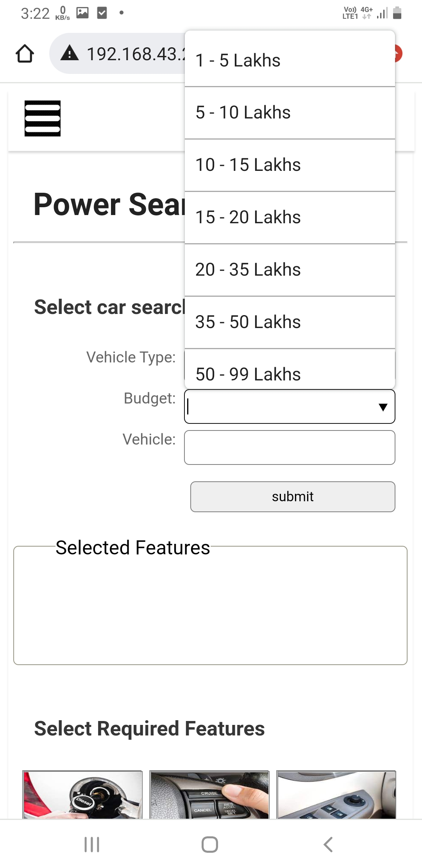This screenshot has width=422, height=868.
Task: Select the diesel fuel cap feature image
Action: point(82,795)
